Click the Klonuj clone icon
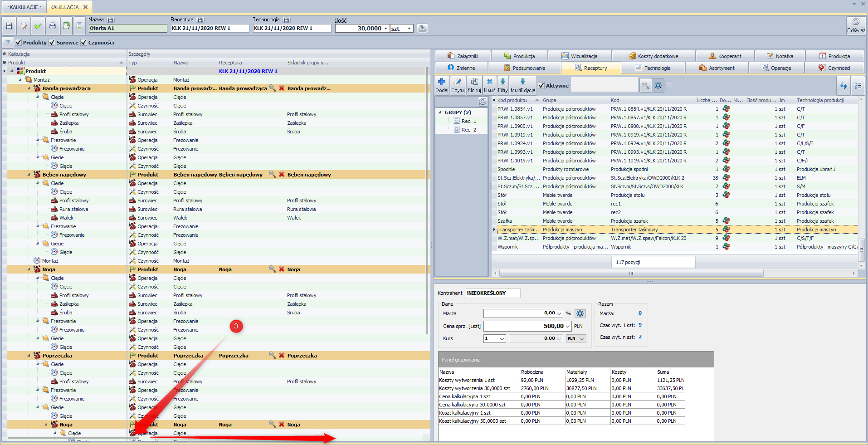This screenshot has height=445, width=868. pos(474,82)
